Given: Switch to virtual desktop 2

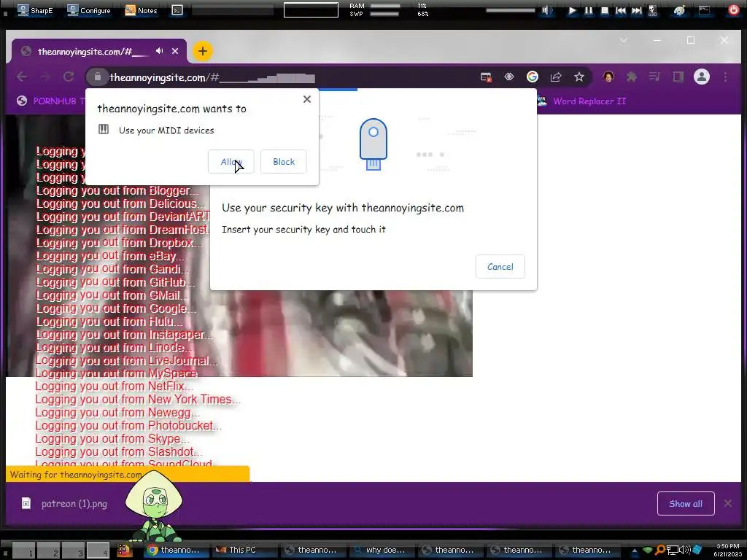Looking at the screenshot, I should pos(49,550).
